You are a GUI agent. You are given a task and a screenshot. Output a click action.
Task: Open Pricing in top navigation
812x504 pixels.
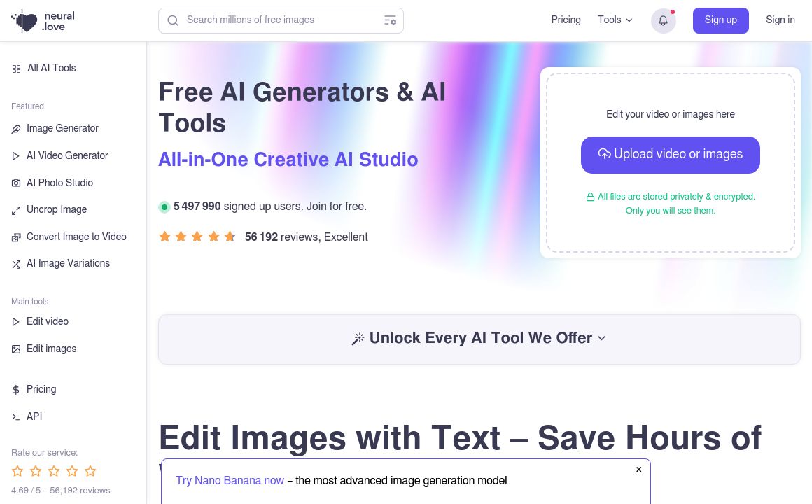tap(566, 20)
